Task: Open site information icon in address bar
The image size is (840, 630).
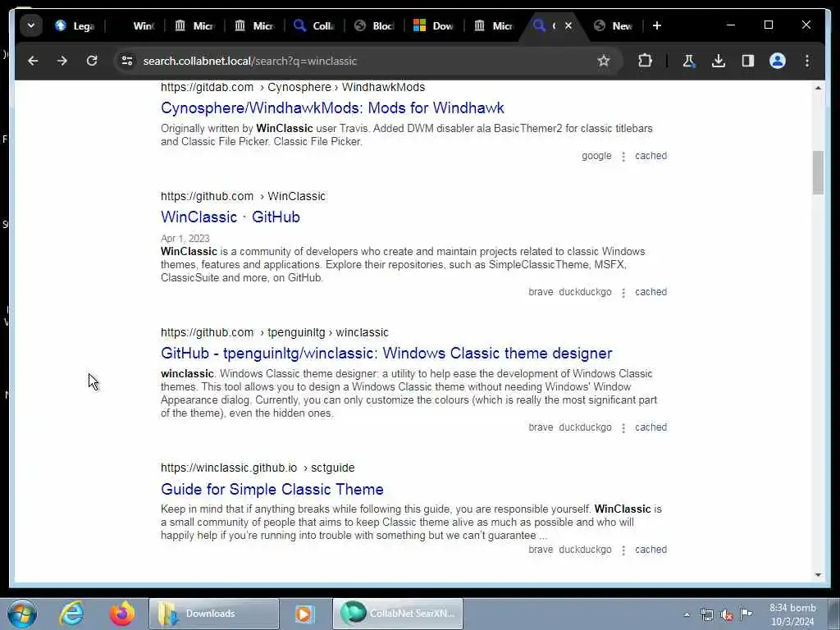Action: pos(127,61)
